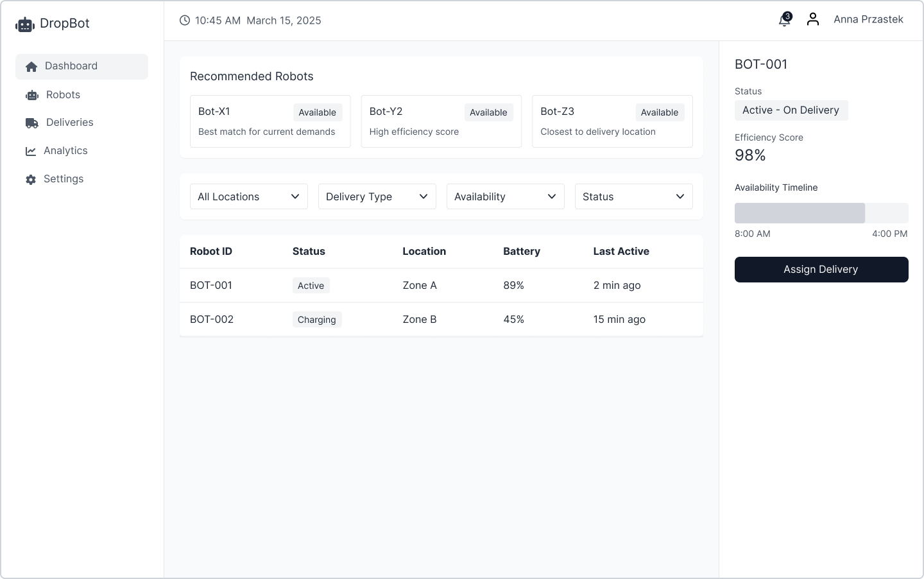924x579 pixels.
Task: Click the clock icon beside the time
Action: pos(185,21)
